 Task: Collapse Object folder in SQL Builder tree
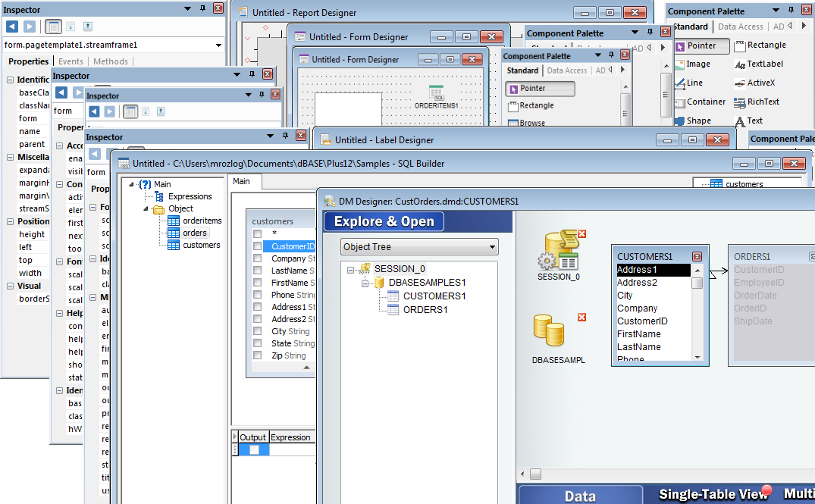click(146, 208)
